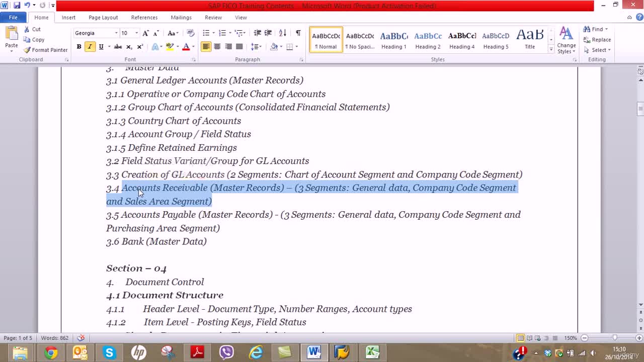644x362 pixels.
Task: Click the zoom slider handle
Action: point(614,338)
